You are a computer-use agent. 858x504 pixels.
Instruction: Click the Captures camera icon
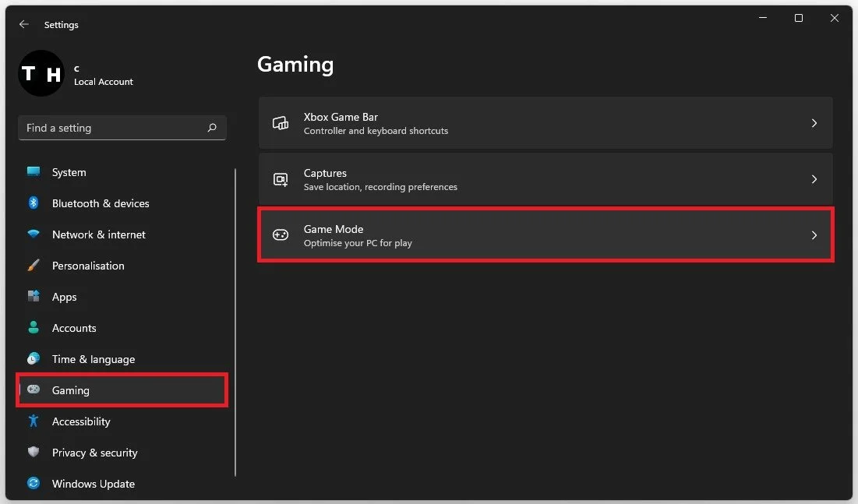[x=281, y=179]
